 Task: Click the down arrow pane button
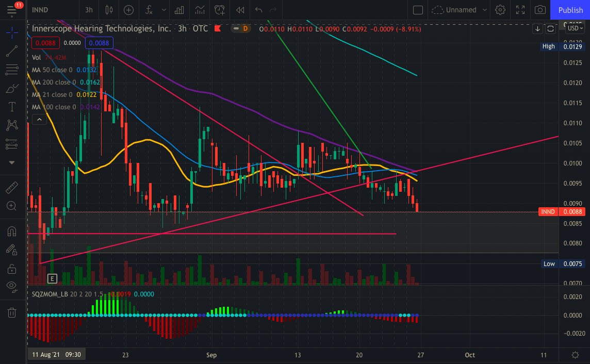click(x=537, y=29)
